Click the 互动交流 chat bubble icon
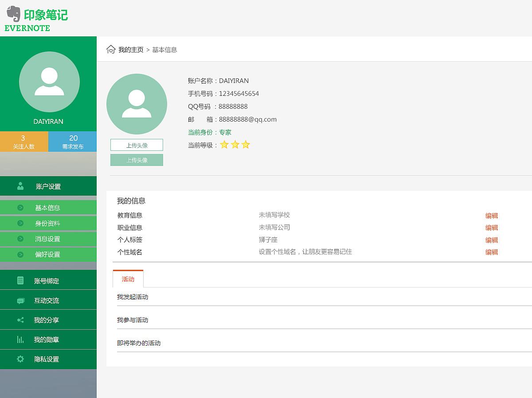 click(20, 300)
